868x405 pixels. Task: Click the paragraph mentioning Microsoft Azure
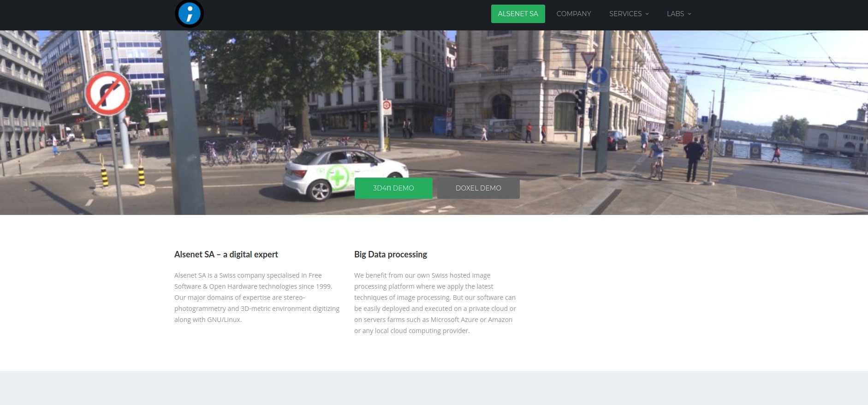point(435,303)
